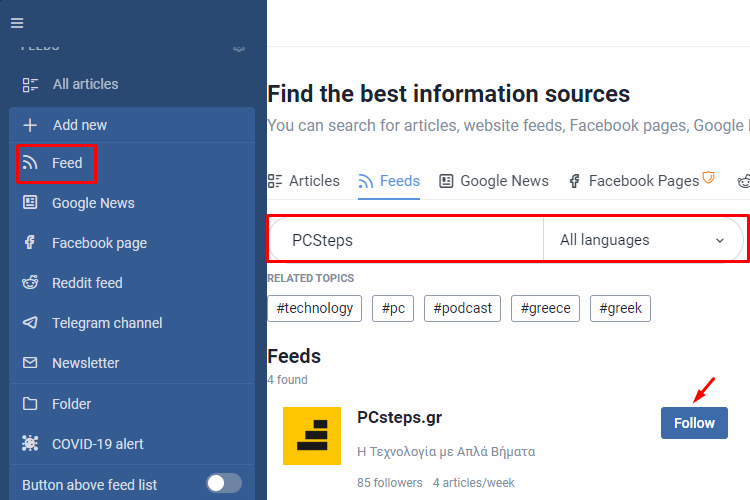The width and height of the screenshot is (750, 500).
Task: Click the Telegram paper plane icon
Action: tap(30, 322)
